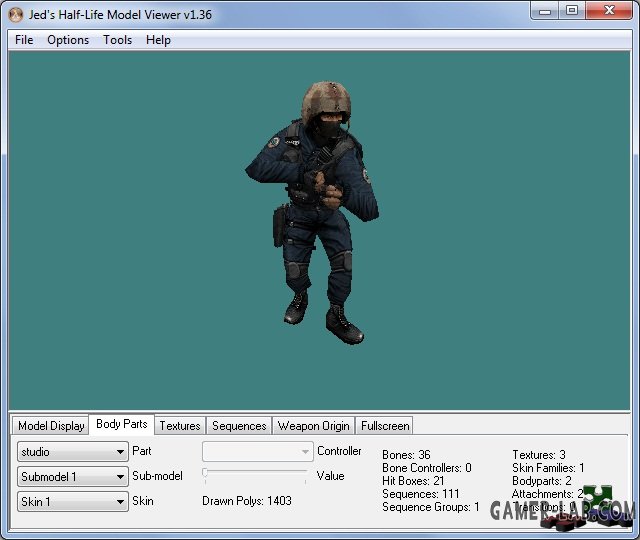Click the 'Drawn Polys: 1403' text
This screenshot has width=640, height=540.
click(247, 501)
